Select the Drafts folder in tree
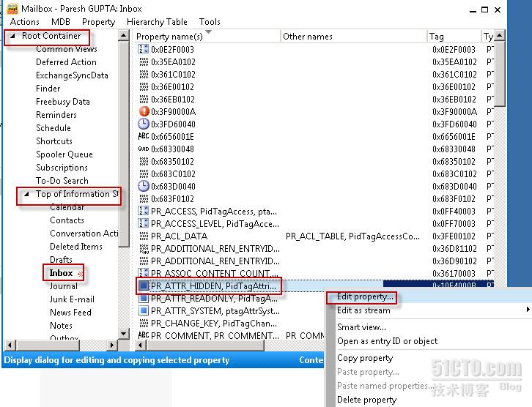 (61, 260)
